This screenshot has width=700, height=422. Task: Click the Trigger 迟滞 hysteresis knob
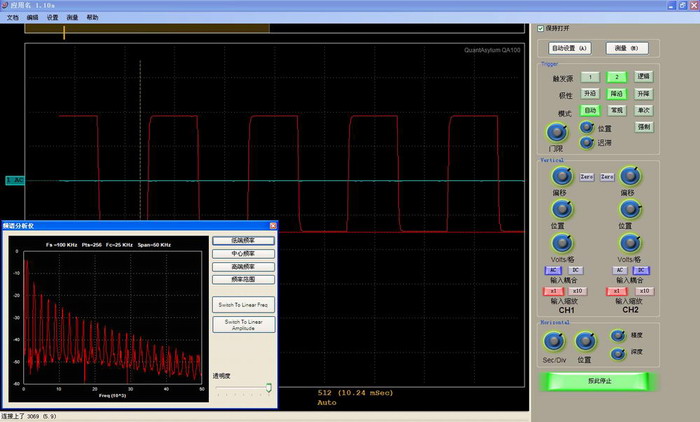tap(587, 143)
